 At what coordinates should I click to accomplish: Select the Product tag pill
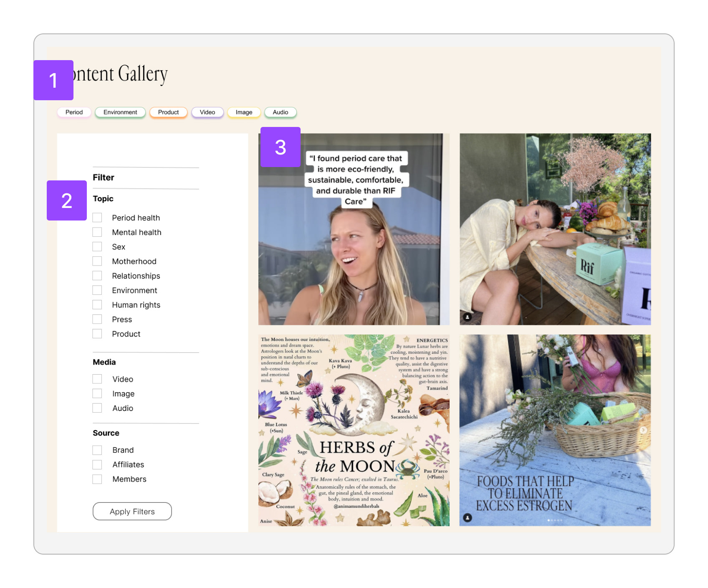point(168,112)
